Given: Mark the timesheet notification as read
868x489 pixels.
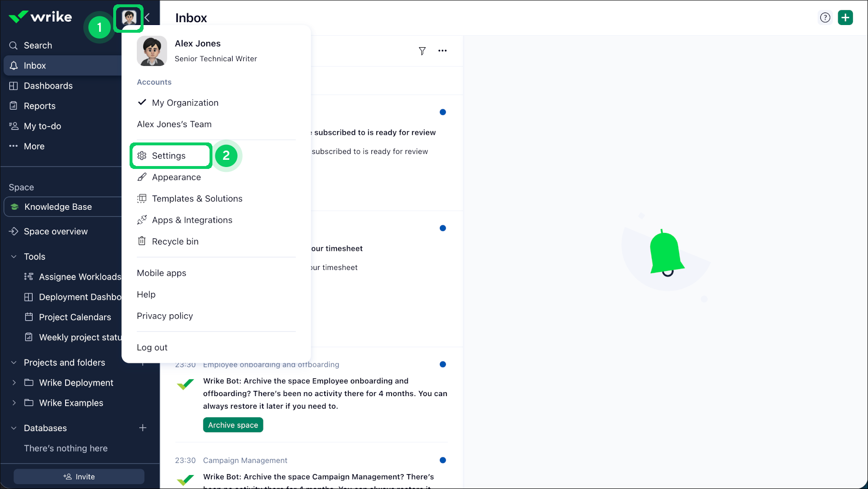Looking at the screenshot, I should pos(443,228).
